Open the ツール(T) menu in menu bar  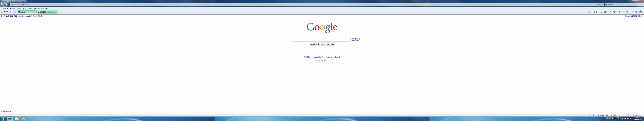(37, 9)
